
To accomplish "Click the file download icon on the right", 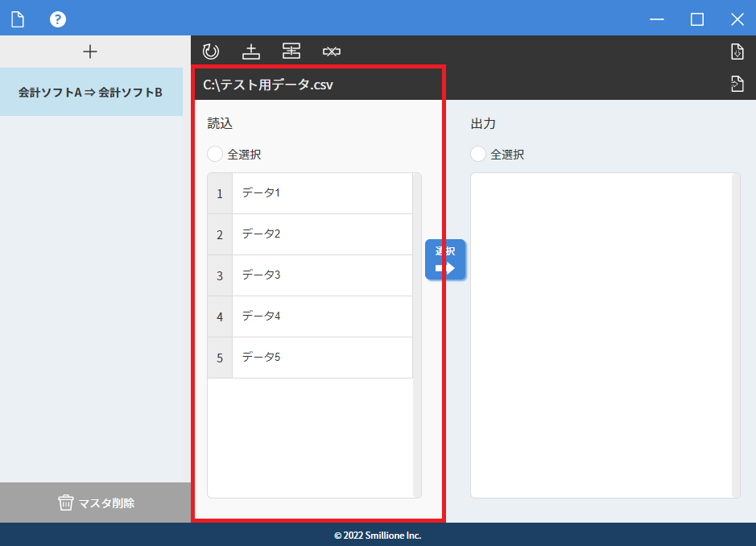I will coord(737,51).
